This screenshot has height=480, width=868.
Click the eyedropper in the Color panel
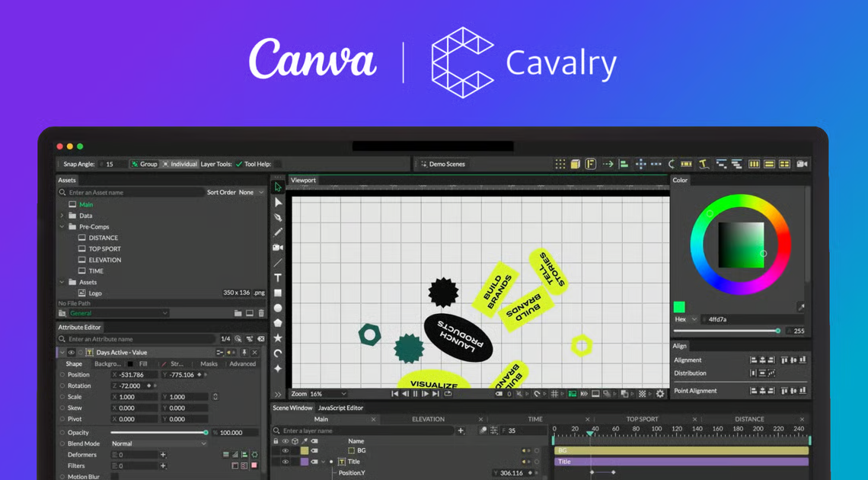point(800,307)
